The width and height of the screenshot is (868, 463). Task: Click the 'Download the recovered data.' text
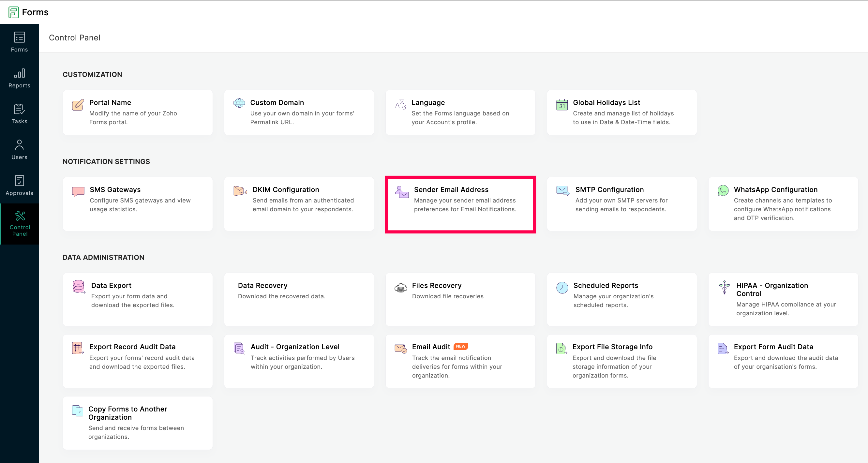(x=281, y=296)
